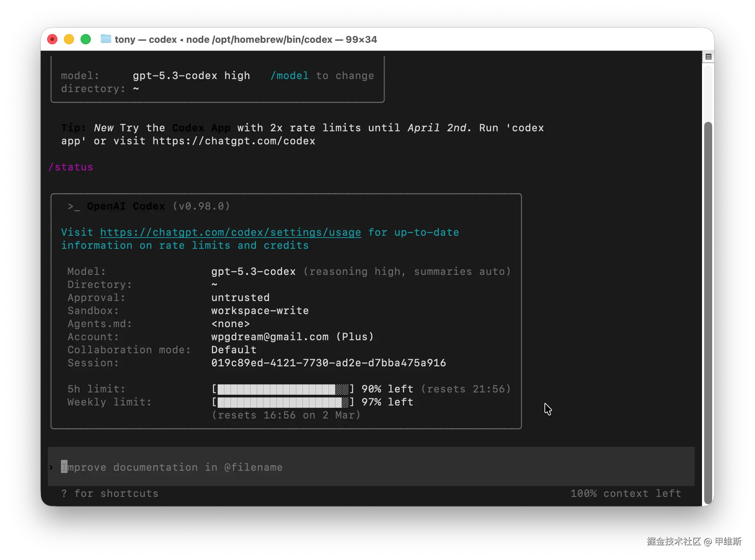Click the yellow minimize window button
The image size is (755, 560).
point(69,39)
